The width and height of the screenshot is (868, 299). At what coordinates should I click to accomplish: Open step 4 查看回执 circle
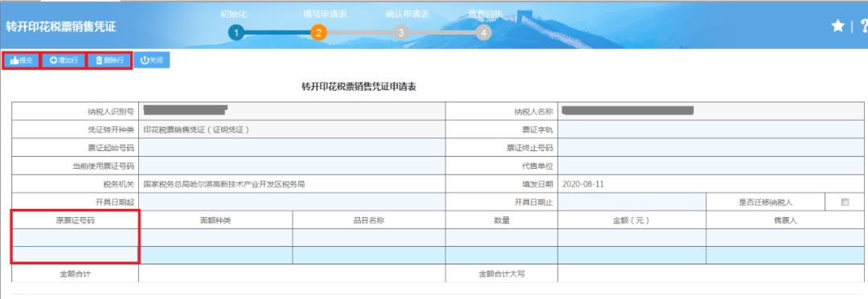point(483,33)
